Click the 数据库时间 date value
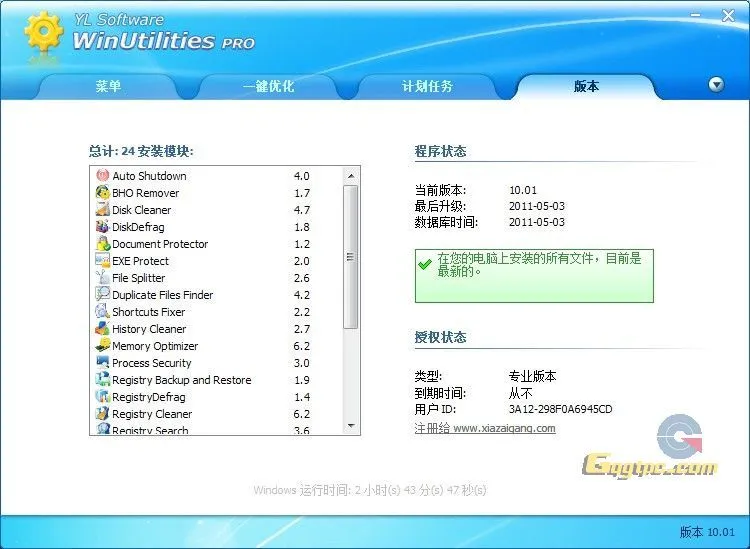Viewport: 750px width, 549px height. [x=537, y=222]
